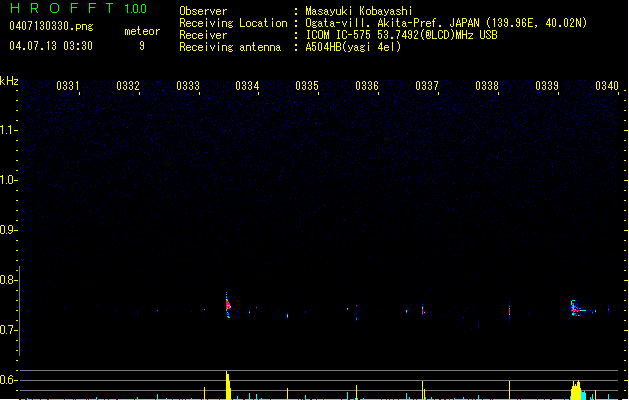The height and width of the screenshot is (400, 629).
Task: Click the 0337 time marker
Action: (x=427, y=86)
